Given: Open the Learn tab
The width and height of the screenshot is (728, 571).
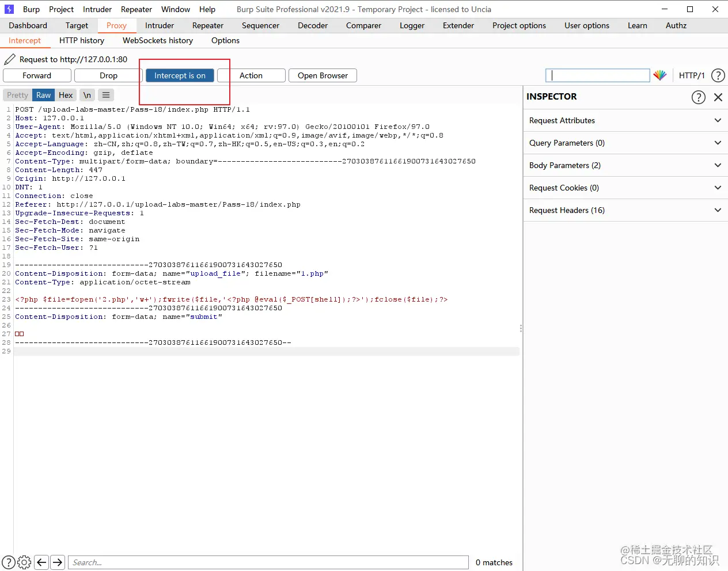Looking at the screenshot, I should point(638,25).
